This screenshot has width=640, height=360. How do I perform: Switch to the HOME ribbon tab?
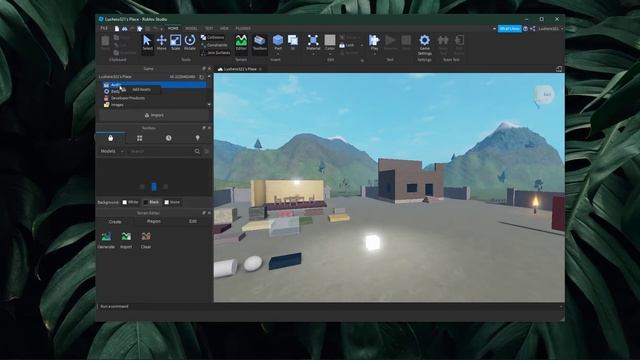tap(173, 29)
